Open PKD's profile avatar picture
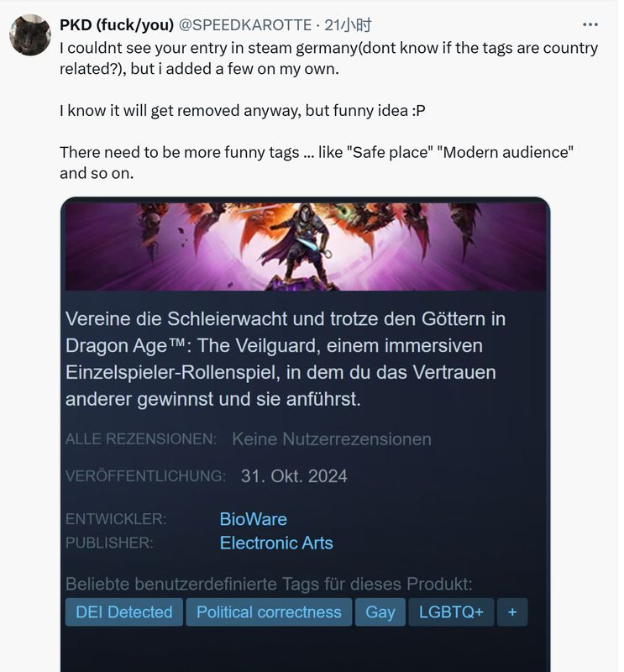The width and height of the screenshot is (624, 672). point(30,35)
